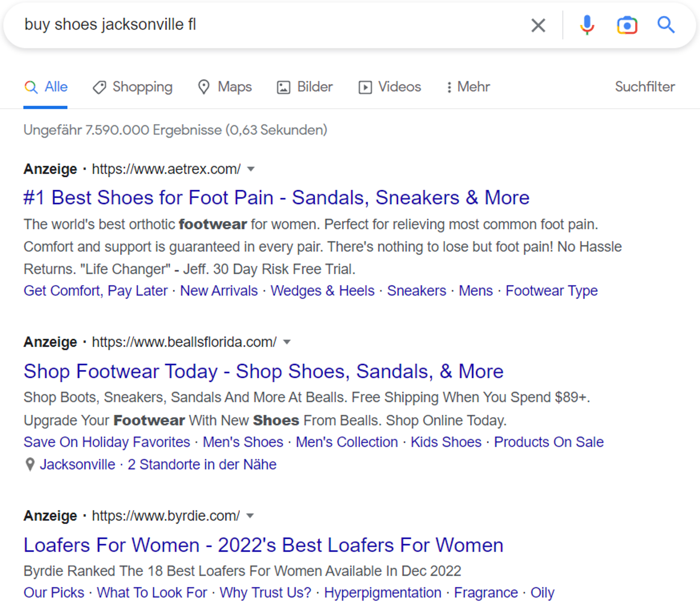
Task: Open the #1 Best Shoes for Foot Pain result
Action: (276, 198)
